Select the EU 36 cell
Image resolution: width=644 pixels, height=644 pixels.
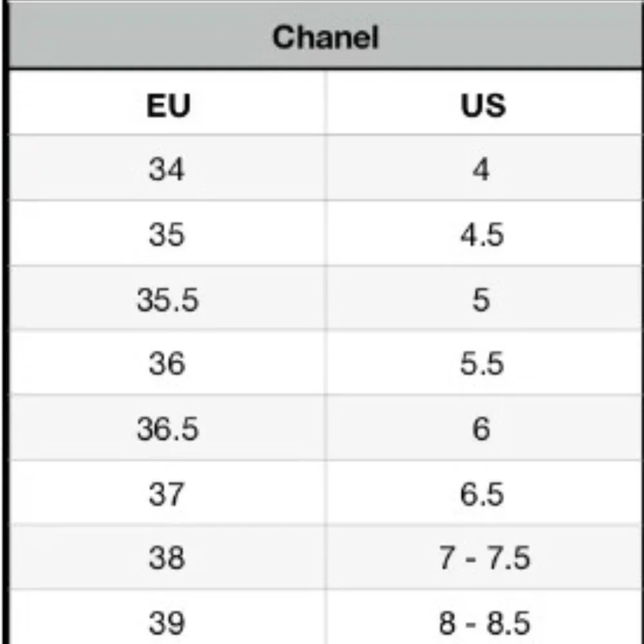click(x=167, y=365)
